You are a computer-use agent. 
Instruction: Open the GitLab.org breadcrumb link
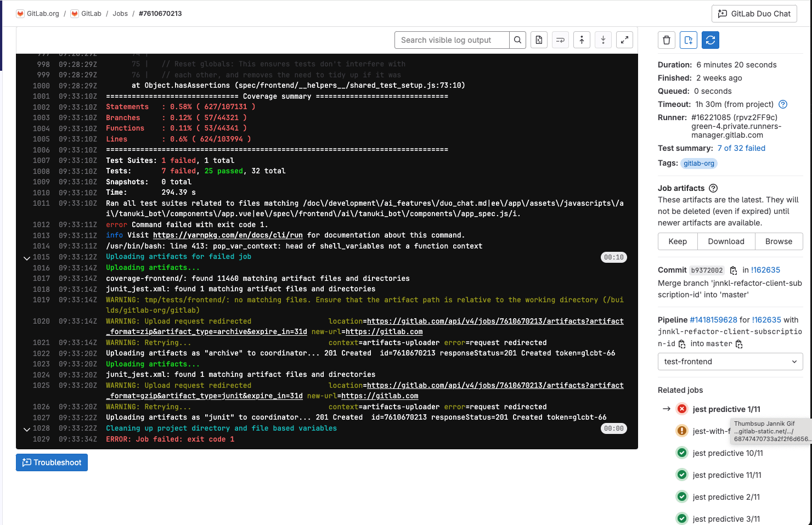pyautogui.click(x=43, y=14)
